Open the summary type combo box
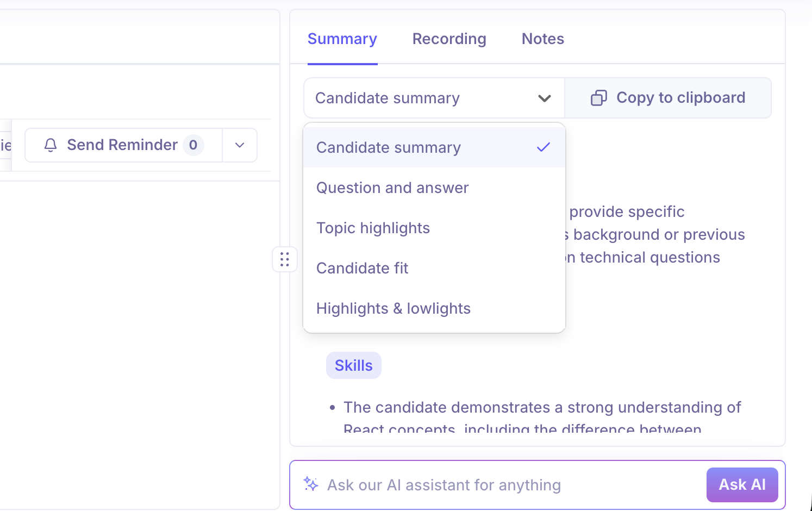This screenshot has width=812, height=511. (x=424, y=98)
